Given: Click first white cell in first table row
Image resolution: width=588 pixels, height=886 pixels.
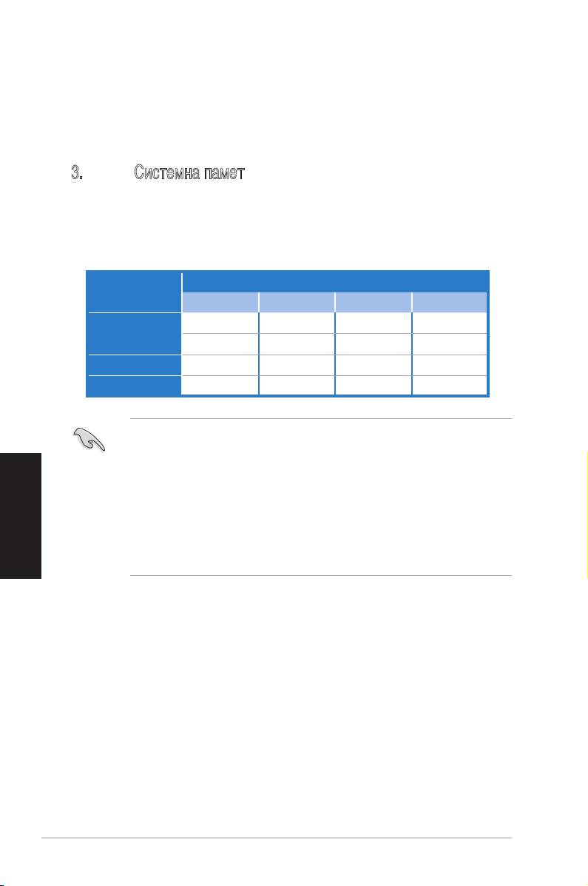Looking at the screenshot, I should [x=220, y=323].
